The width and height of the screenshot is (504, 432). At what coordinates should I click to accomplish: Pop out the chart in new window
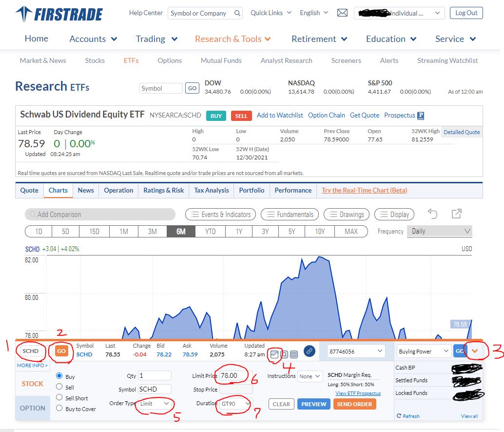click(x=456, y=214)
